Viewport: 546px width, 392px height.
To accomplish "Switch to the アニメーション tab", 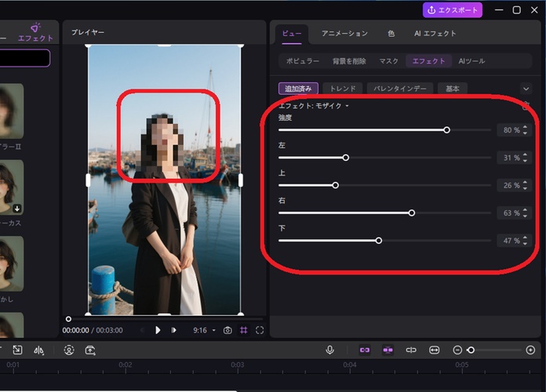I will pos(344,34).
